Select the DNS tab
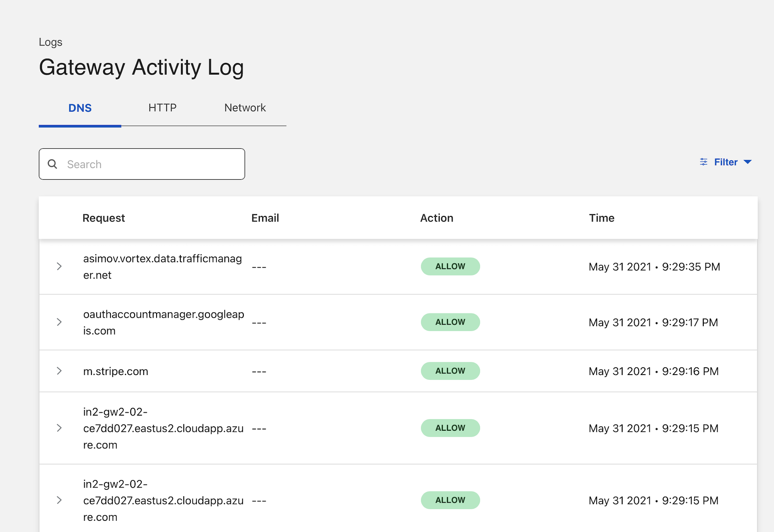The height and width of the screenshot is (532, 774). (80, 108)
